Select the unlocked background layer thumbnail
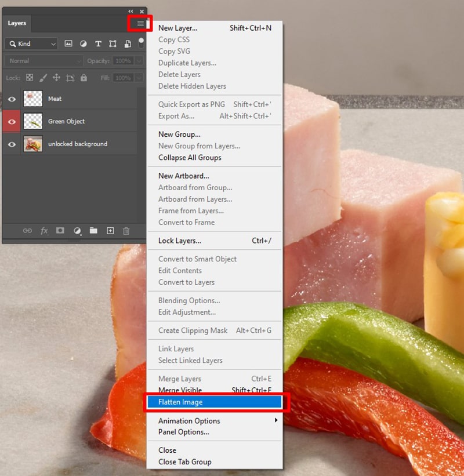Screen dimensions: 464x476 coord(32,143)
